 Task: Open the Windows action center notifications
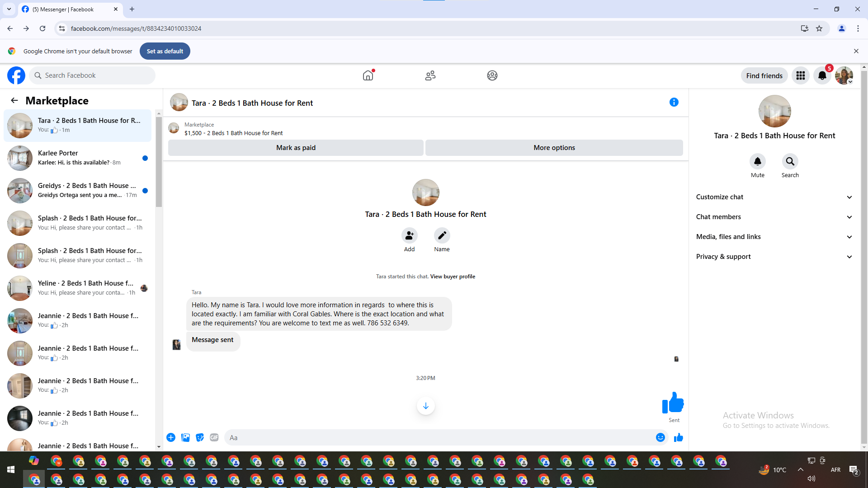tap(854, 470)
